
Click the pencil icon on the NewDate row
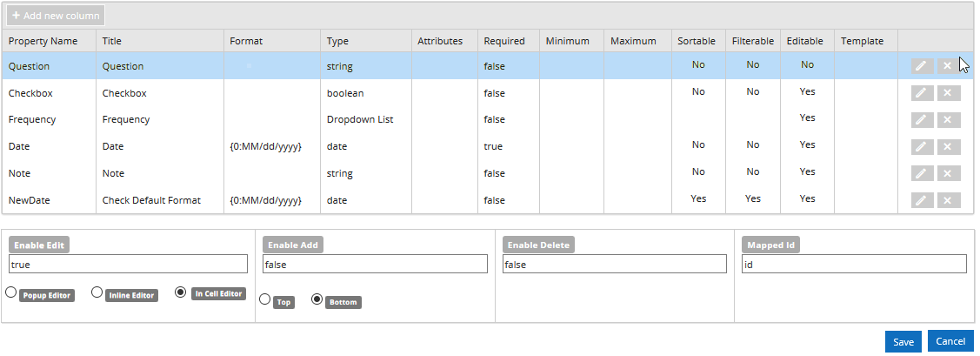click(x=923, y=201)
